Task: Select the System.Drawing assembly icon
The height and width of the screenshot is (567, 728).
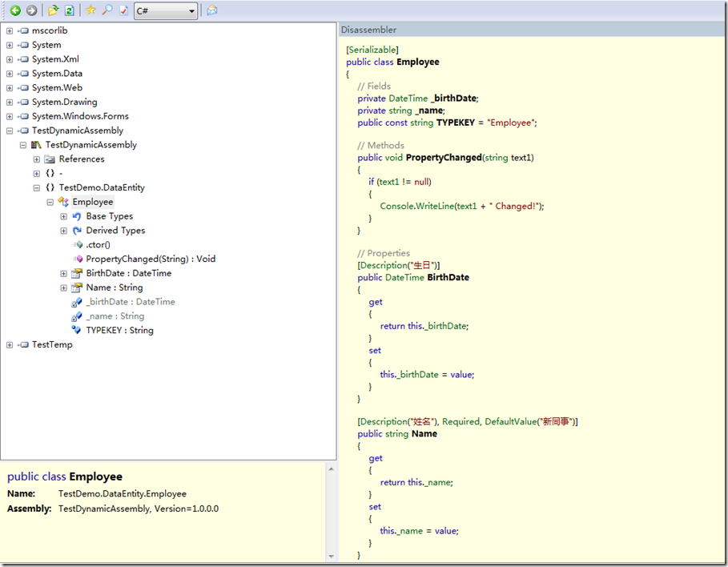Action: pos(24,103)
